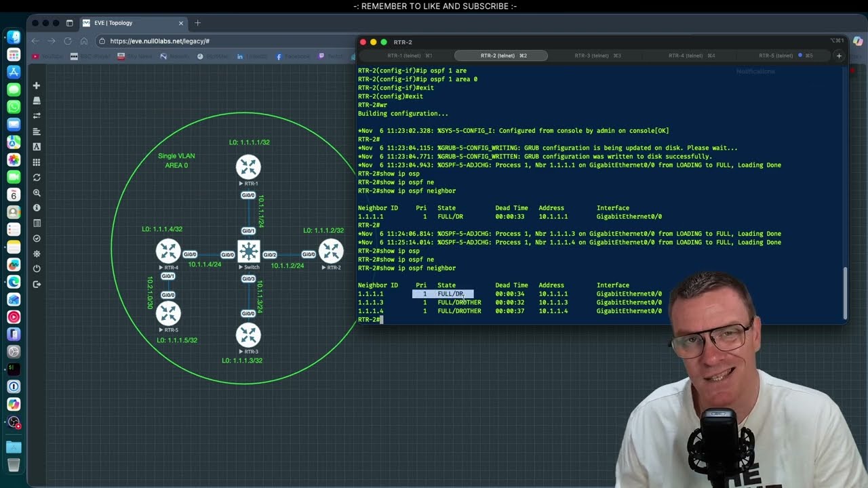Click the 'Building configuration...' terminal line
This screenshot has height=488, width=868.
click(x=403, y=114)
